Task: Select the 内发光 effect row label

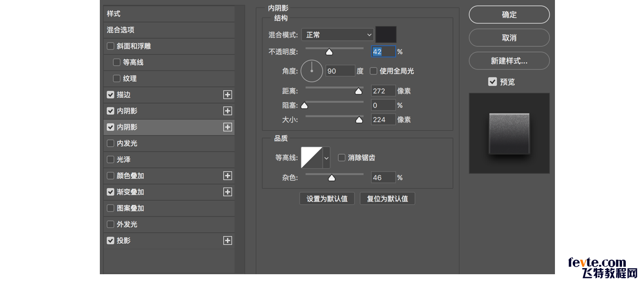Action: [127, 143]
